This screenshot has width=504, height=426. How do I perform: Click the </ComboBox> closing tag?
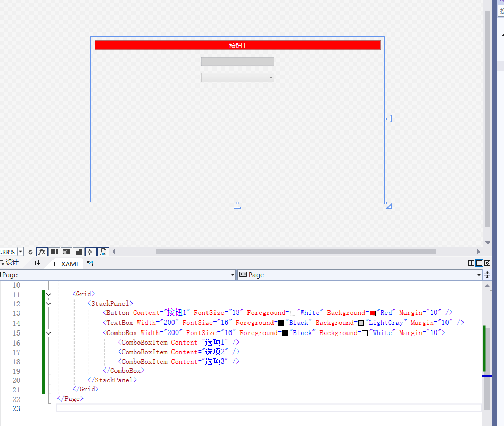pyautogui.click(x=123, y=370)
